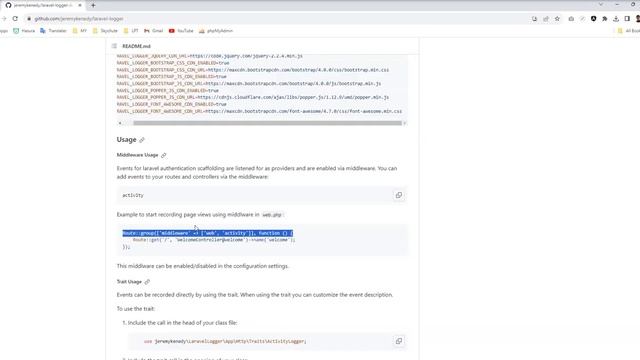Open the browser Downloads icon

(x=616, y=19)
